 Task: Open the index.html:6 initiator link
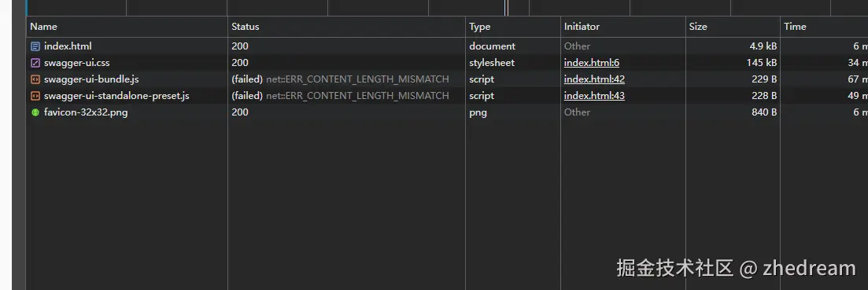[592, 63]
